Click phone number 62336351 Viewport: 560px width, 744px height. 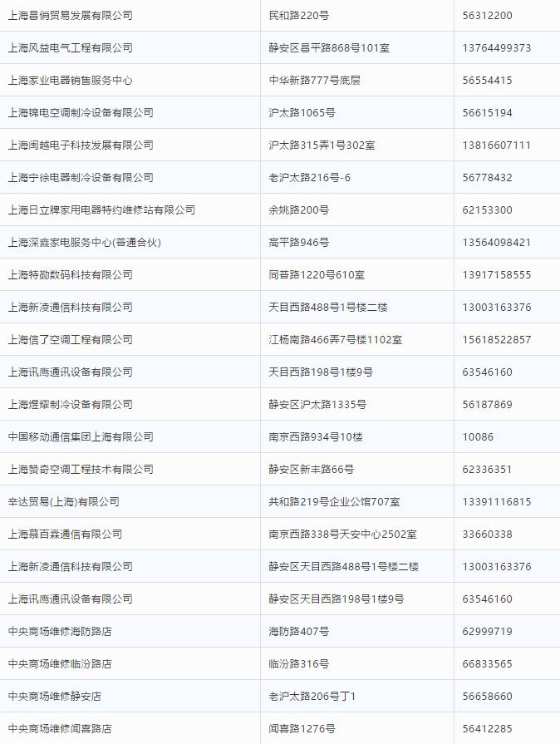(x=488, y=470)
